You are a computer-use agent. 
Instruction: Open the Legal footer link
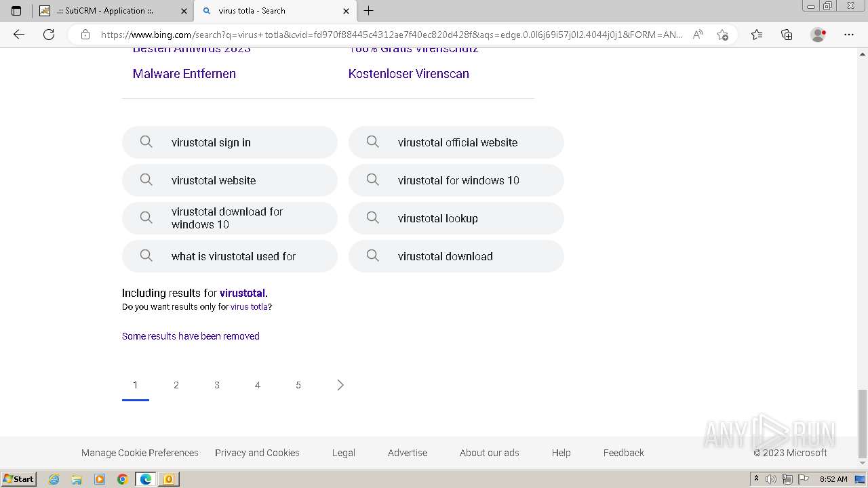pos(344,453)
